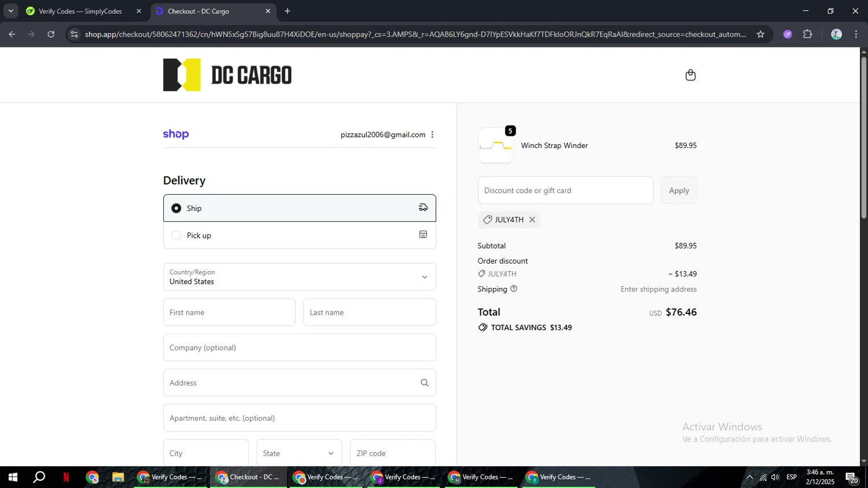Select the Pick up delivery option

point(299,235)
